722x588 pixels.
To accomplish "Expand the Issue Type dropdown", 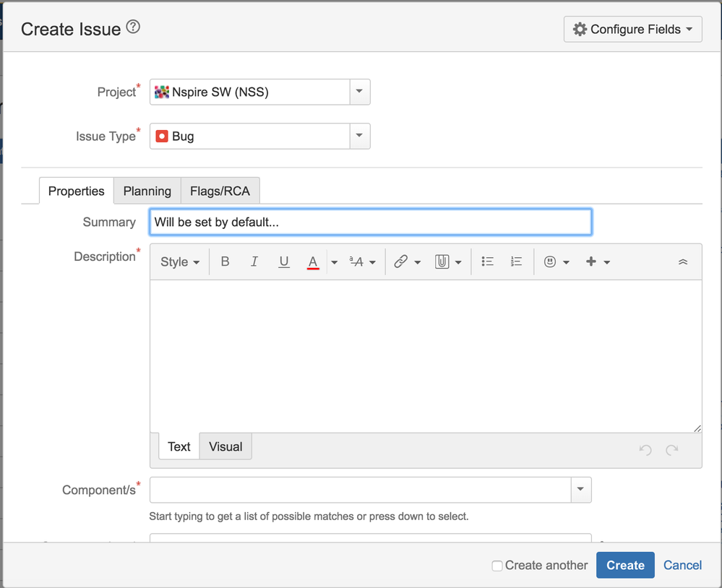I will (x=360, y=136).
